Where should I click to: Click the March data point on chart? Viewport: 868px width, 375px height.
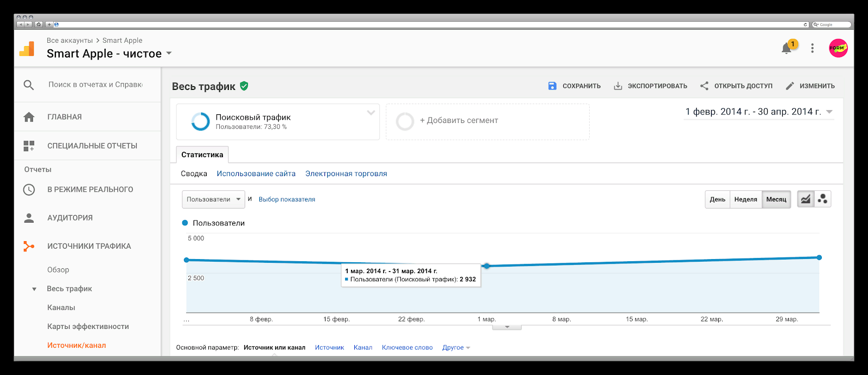(x=487, y=266)
